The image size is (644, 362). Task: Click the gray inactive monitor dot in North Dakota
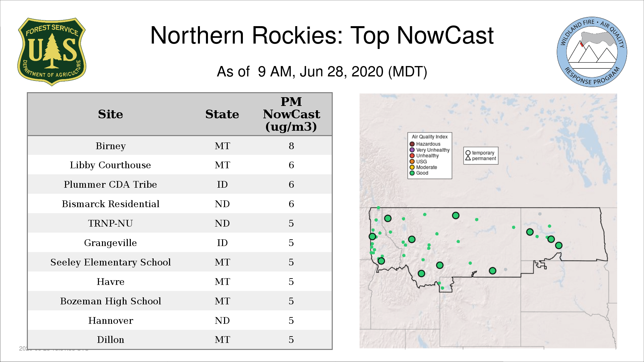coord(540,214)
